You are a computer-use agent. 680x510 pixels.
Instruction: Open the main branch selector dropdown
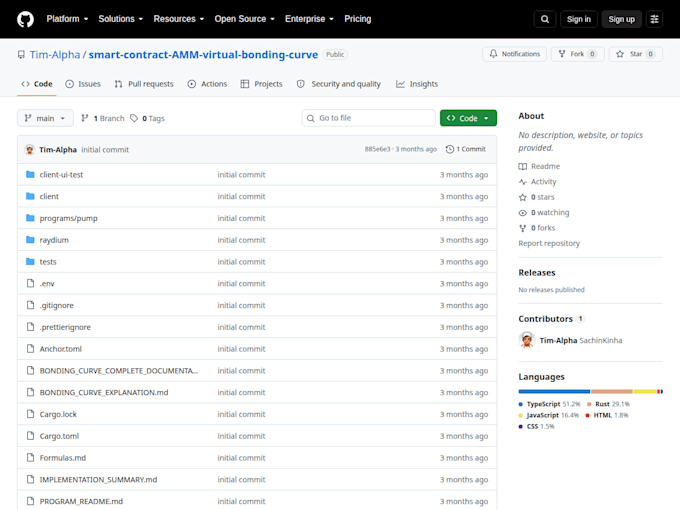45,118
